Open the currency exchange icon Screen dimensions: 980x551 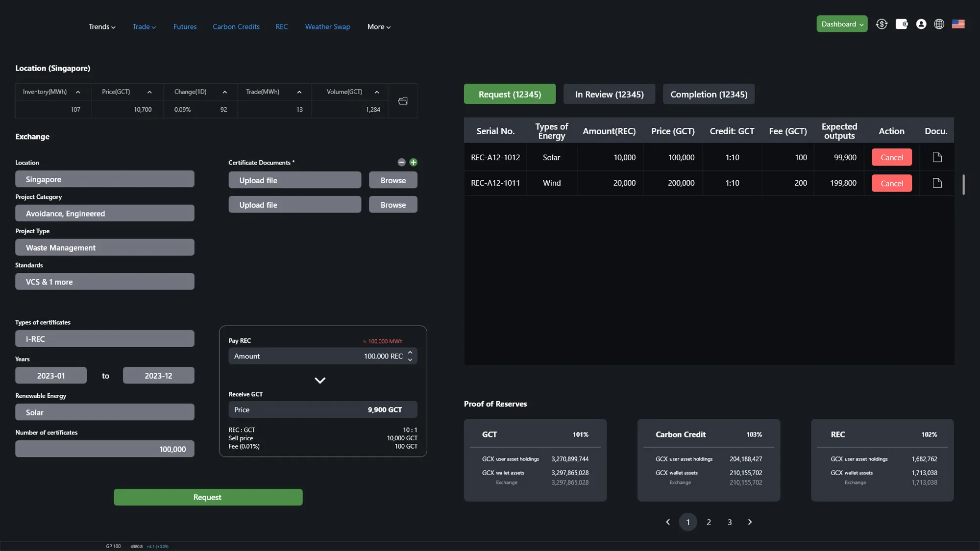(x=882, y=24)
